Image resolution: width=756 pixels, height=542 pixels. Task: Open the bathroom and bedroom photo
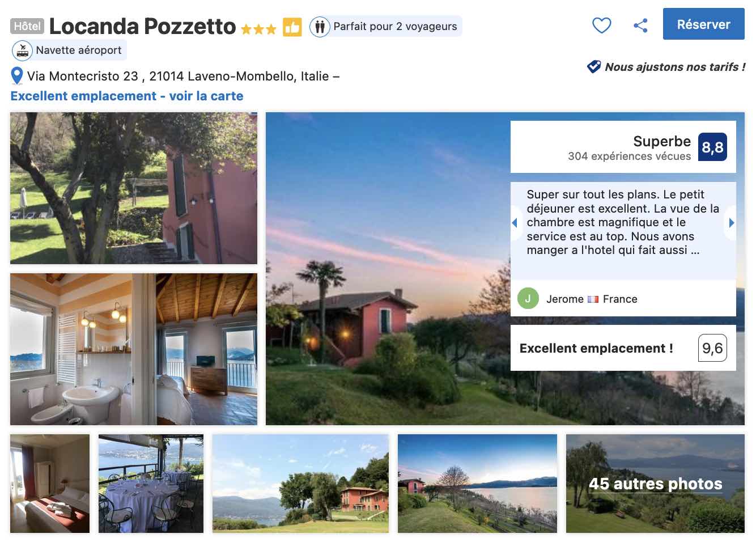tap(134, 349)
